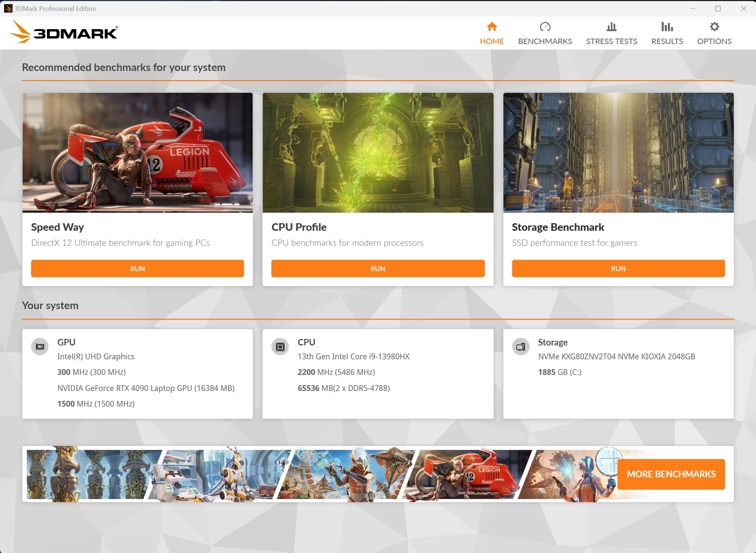Switch to the BENCHMARKS tab
The width and height of the screenshot is (756, 553).
click(x=545, y=33)
